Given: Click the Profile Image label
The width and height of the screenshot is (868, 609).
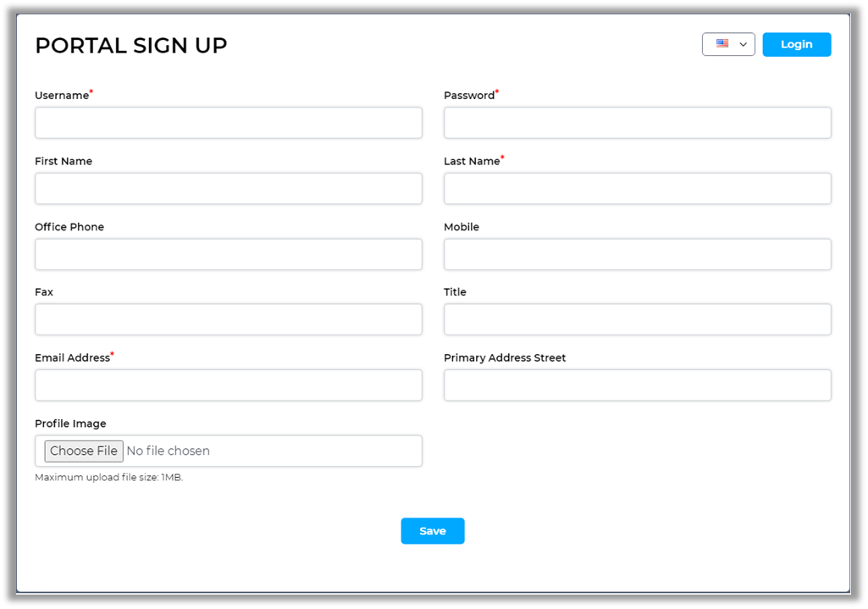Looking at the screenshot, I should click(70, 424).
